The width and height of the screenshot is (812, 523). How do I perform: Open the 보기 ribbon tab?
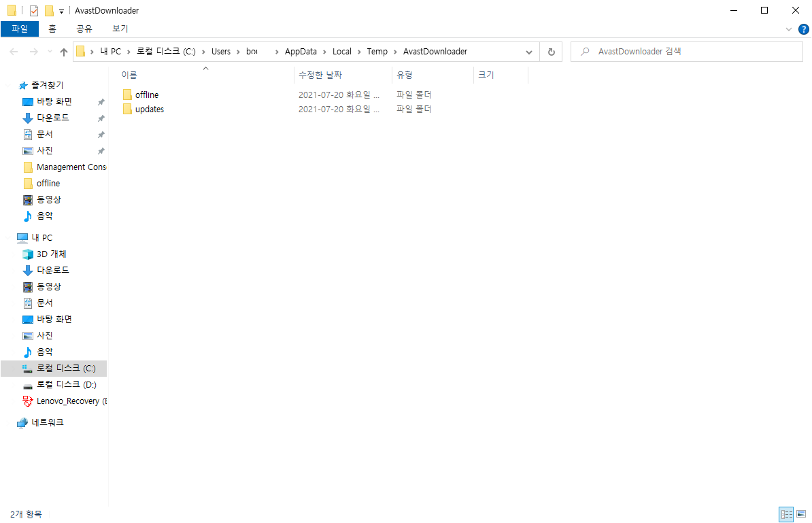click(x=120, y=29)
